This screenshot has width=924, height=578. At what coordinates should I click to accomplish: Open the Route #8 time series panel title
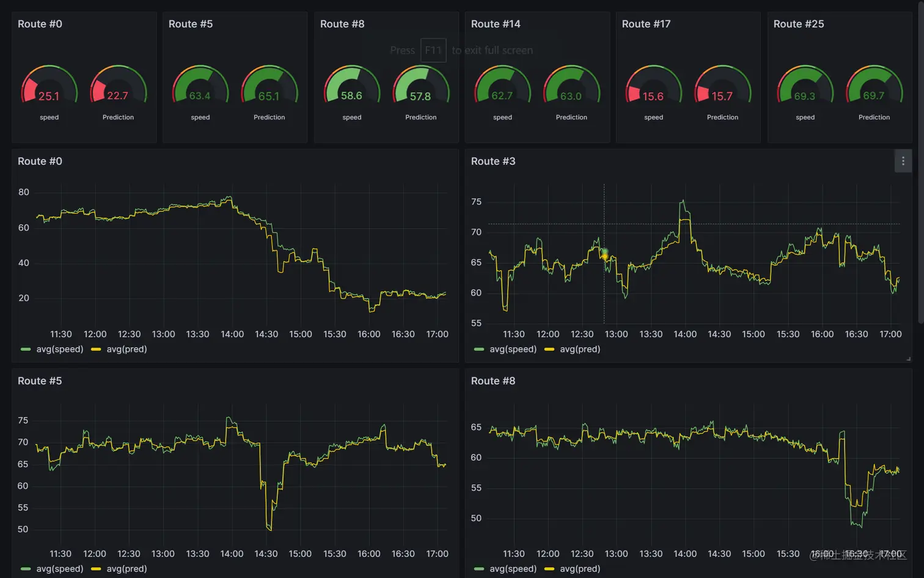pyautogui.click(x=493, y=380)
